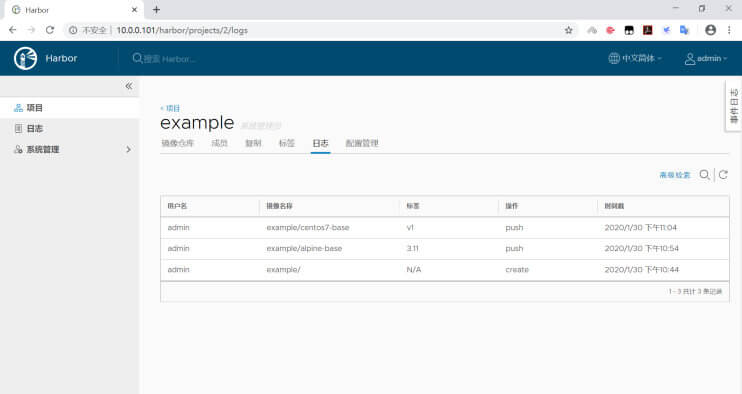Open log search magnifier icon
This screenshot has width=742, height=394.
704,175
